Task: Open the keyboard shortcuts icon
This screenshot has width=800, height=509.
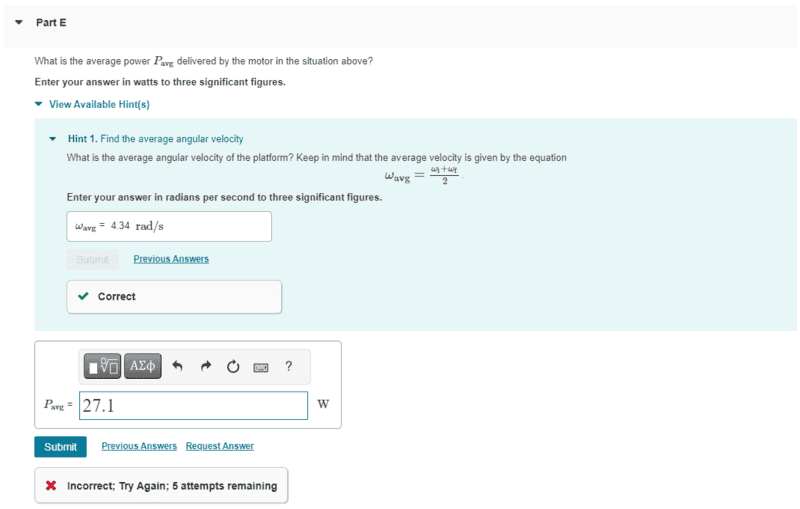Action: (x=261, y=367)
